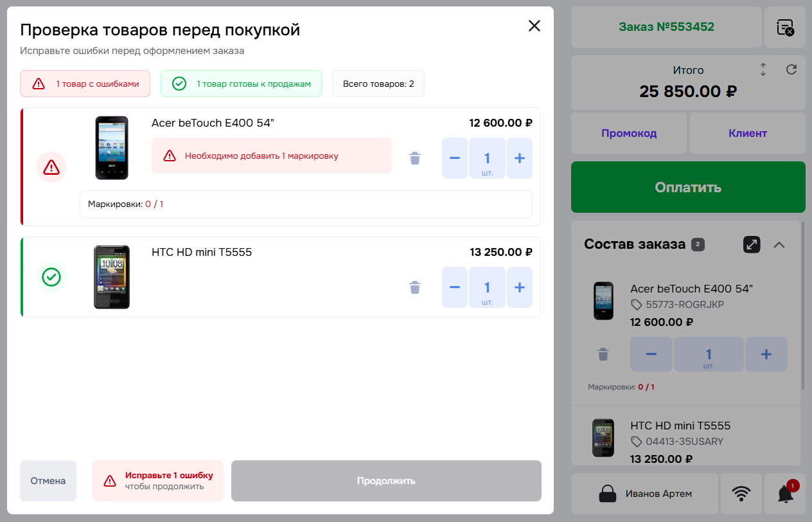The height and width of the screenshot is (522, 812).
Task: Decrease Acer beTouch quantity in the dialog
Action: point(455,158)
